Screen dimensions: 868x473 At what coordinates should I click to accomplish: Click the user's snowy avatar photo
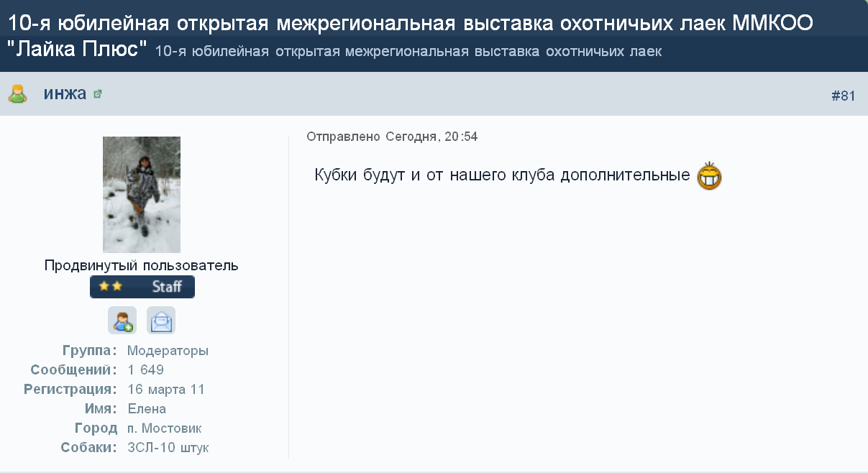point(142,194)
